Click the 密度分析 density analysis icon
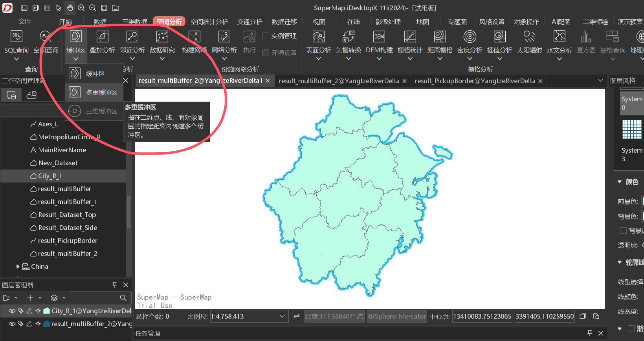Viewport: 644px width, 341px height. (470, 36)
